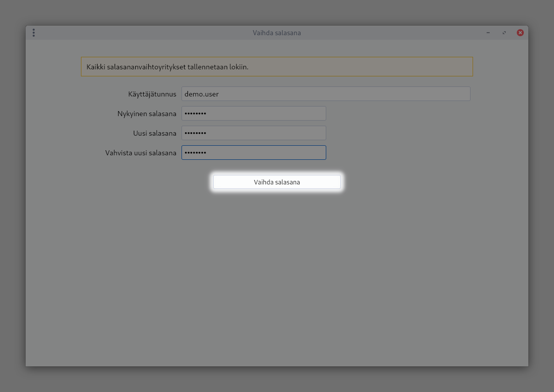
Task: Click the log notice banner text
Action: (x=167, y=66)
